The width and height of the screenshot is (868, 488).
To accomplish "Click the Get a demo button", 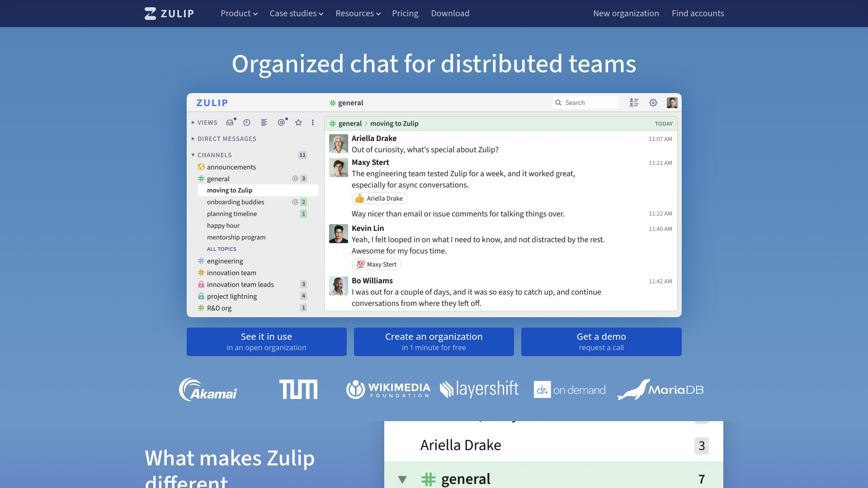I will 601,342.
